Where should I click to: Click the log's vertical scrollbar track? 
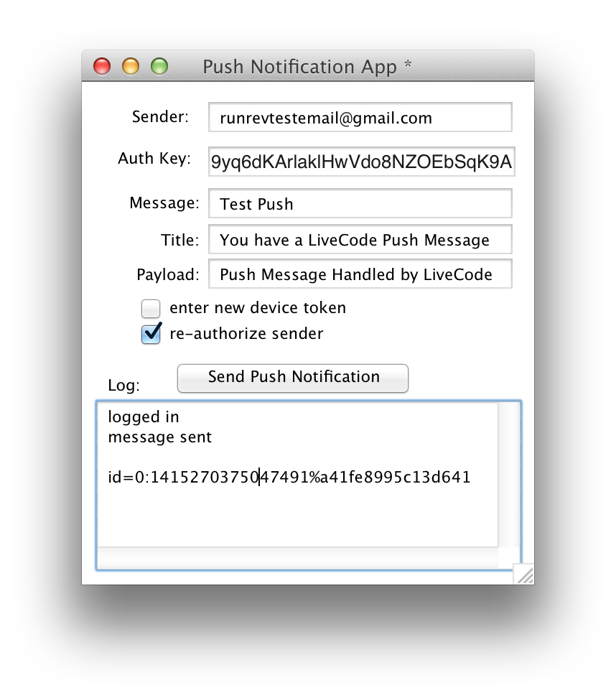[508, 475]
